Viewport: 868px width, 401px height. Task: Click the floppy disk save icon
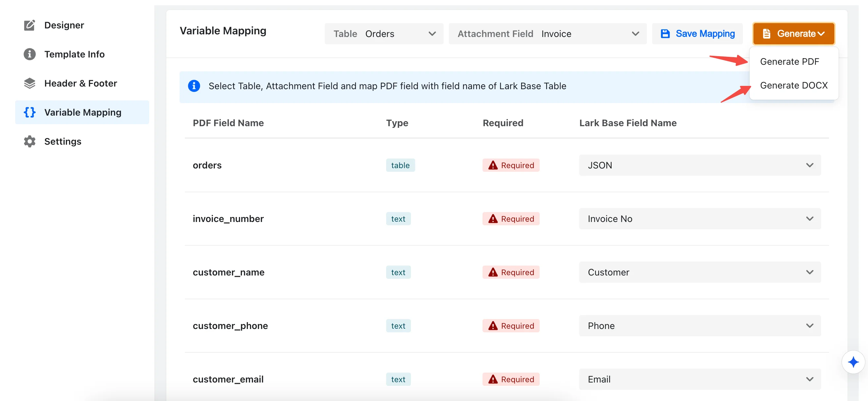pos(665,34)
